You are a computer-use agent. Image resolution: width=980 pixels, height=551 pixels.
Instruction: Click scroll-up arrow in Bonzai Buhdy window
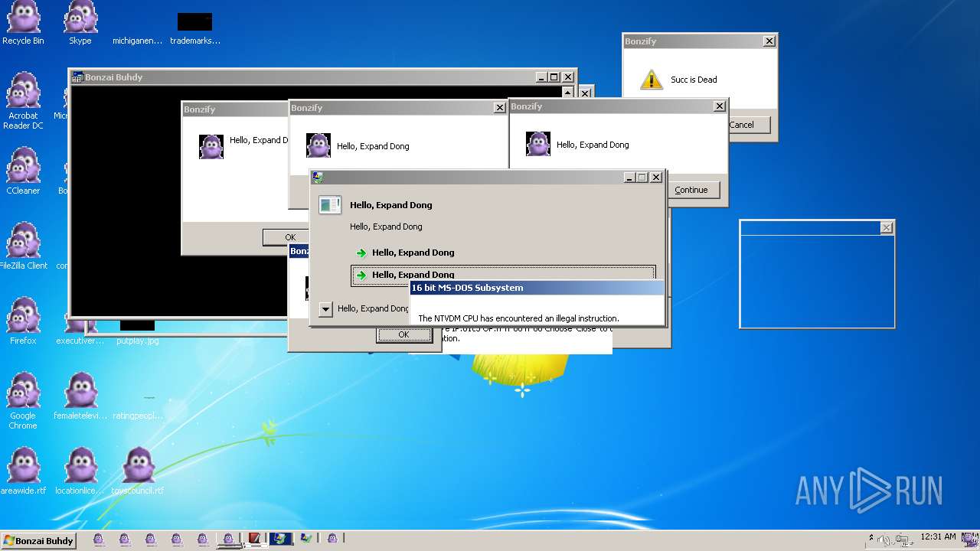(x=567, y=93)
